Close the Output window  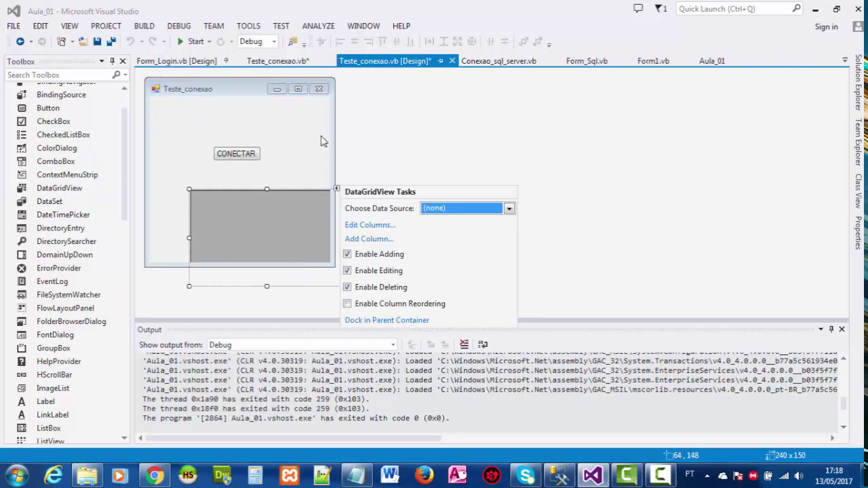tap(842, 329)
